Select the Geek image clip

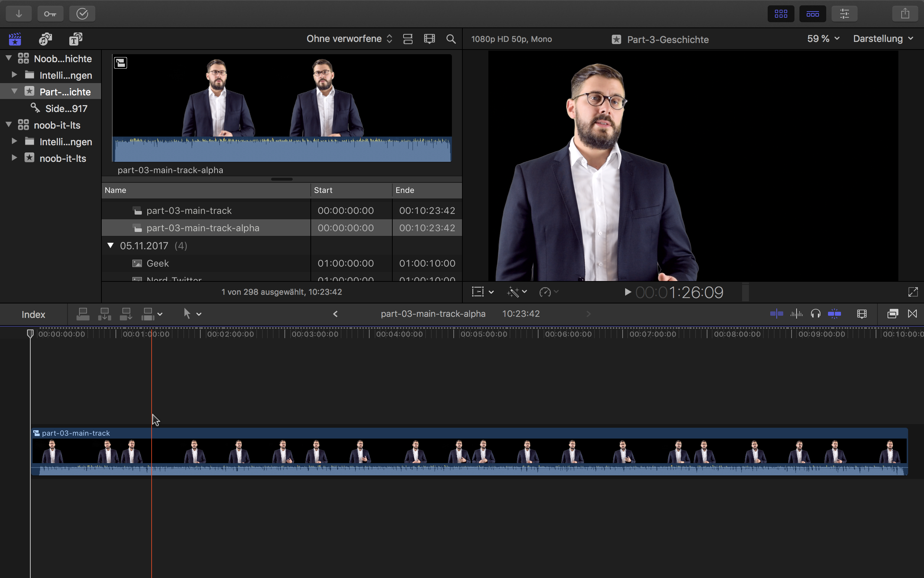(282, 263)
